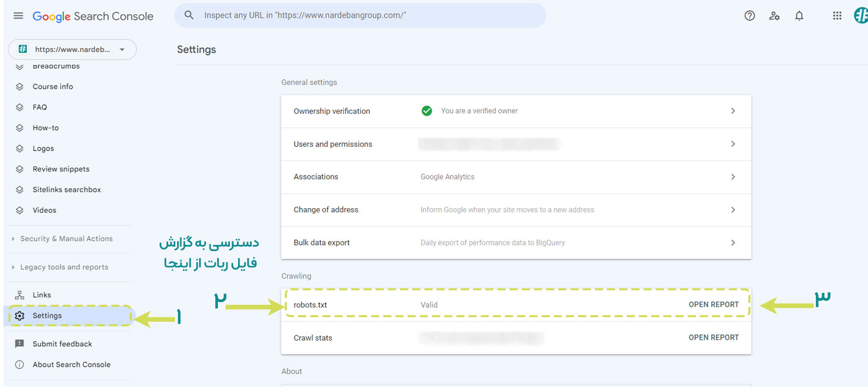
Task: Click the Help question mark icon
Action: pyautogui.click(x=750, y=16)
